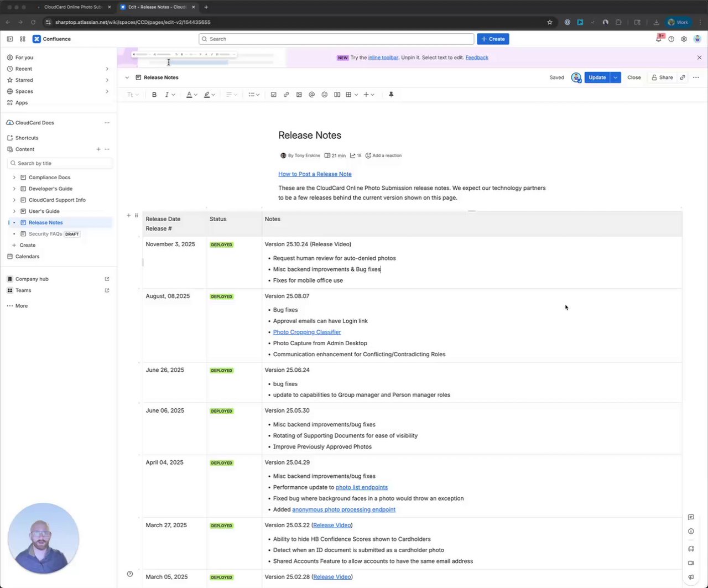Viewport: 708px width, 588px height.
Task: Toggle bold formatting in the editor toolbar
Action: tap(154, 95)
